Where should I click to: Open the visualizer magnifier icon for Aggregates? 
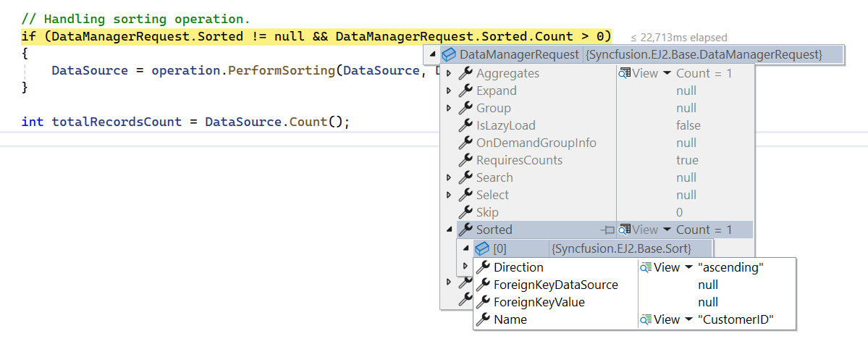point(625,73)
